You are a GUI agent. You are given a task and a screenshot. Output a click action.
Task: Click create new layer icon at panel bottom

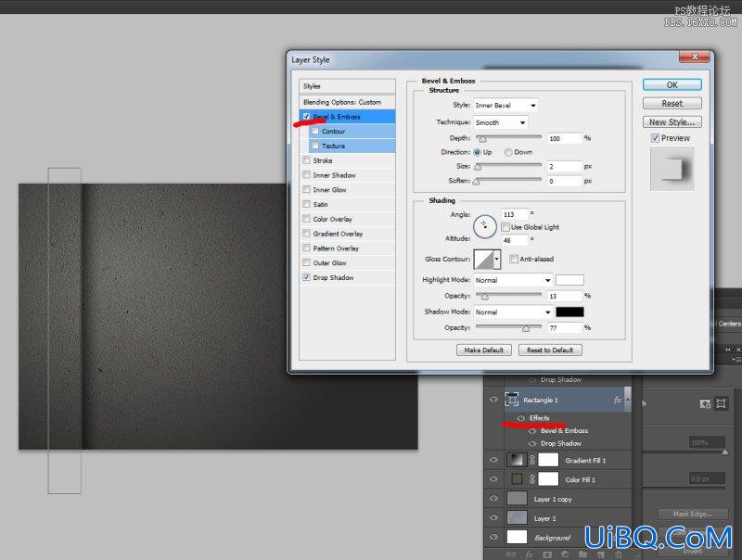click(x=601, y=554)
